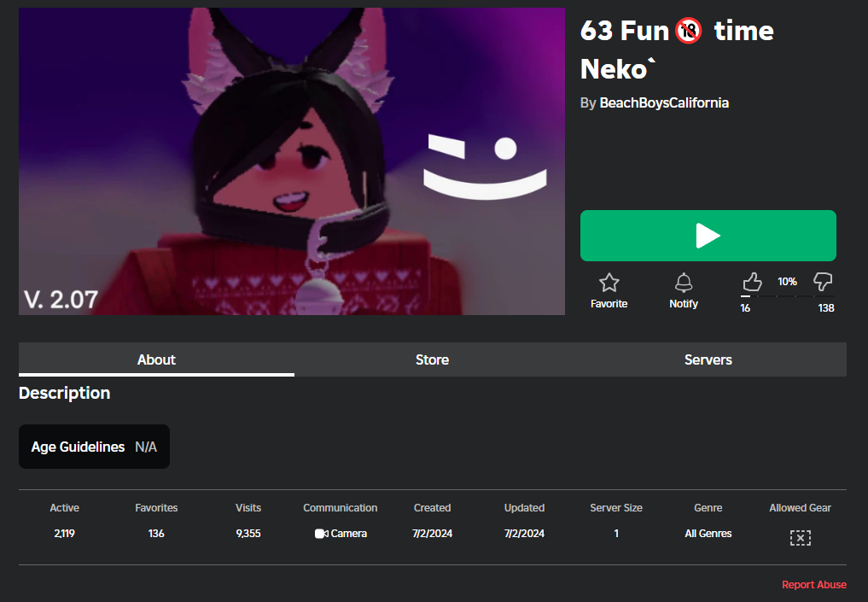Click the Notify bell icon
Image resolution: width=868 pixels, height=602 pixels.
[x=684, y=283]
